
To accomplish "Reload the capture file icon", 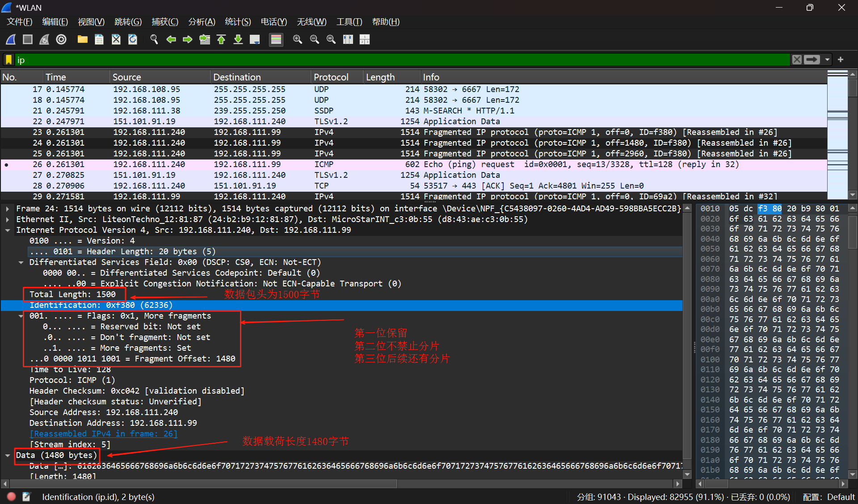I will pyautogui.click(x=133, y=39).
